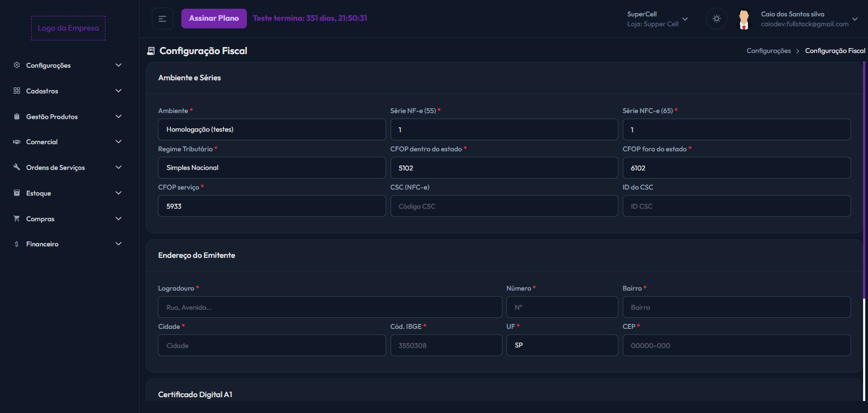Select the UF dropdown showing SP
The height and width of the screenshot is (413, 868).
click(x=562, y=345)
